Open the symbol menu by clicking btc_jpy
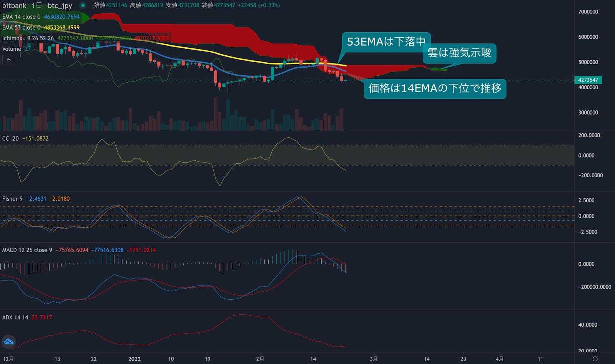The image size is (615, 364). [x=60, y=6]
